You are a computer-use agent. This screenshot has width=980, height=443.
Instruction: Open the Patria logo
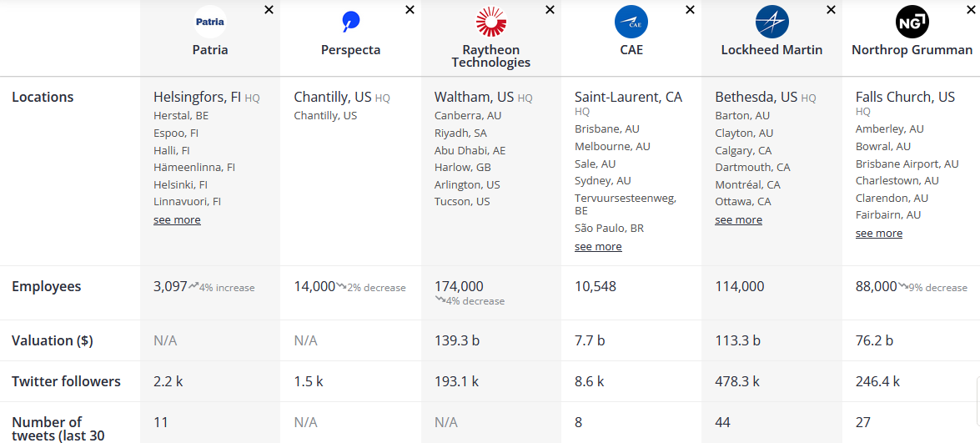pyautogui.click(x=210, y=22)
